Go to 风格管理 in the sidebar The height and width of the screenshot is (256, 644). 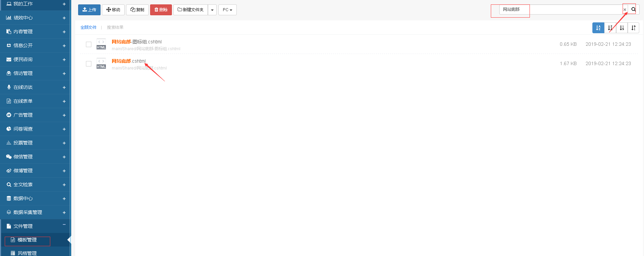pos(27,253)
